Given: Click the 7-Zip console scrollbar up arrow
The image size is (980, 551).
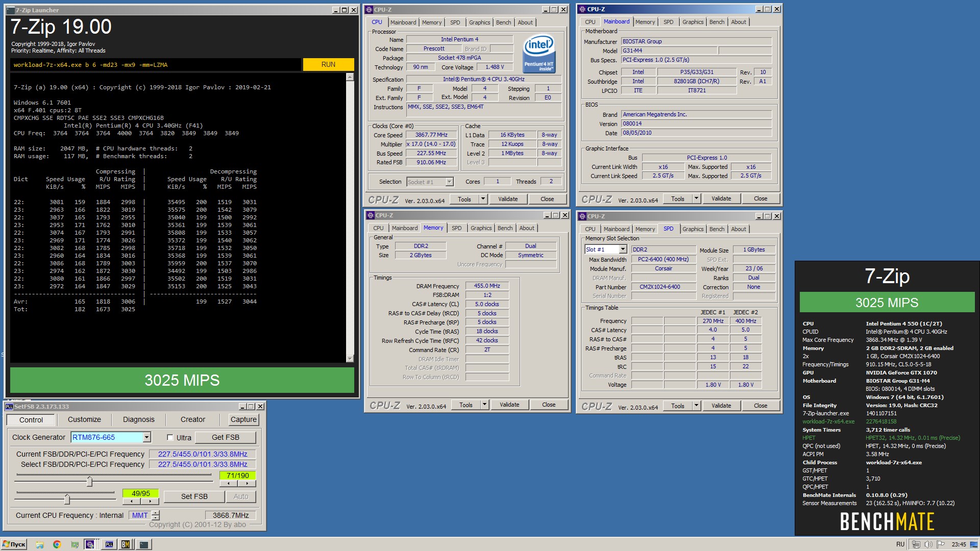Looking at the screenshot, I should [350, 77].
